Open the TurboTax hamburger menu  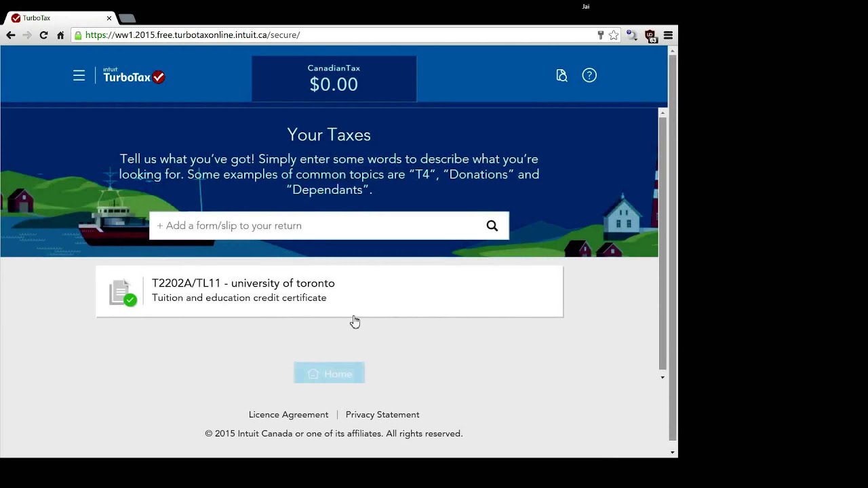[x=79, y=75]
